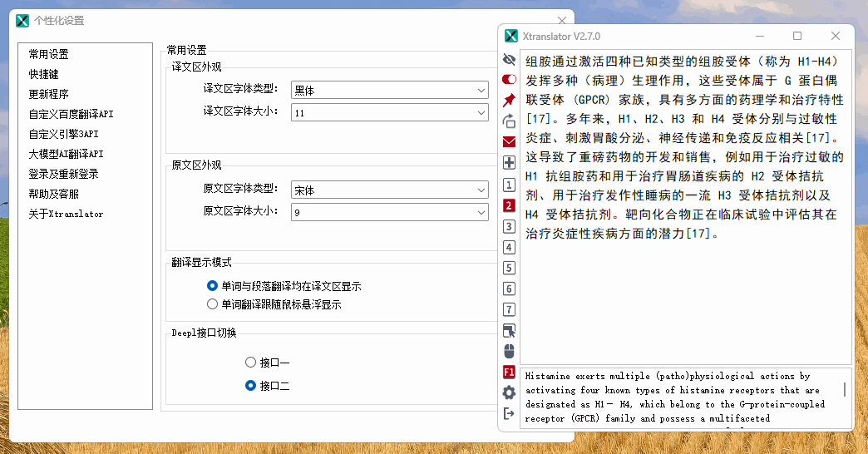Viewport: 868px width, 454px height.
Task: Select the red engine 2 icon
Action: click(x=510, y=205)
